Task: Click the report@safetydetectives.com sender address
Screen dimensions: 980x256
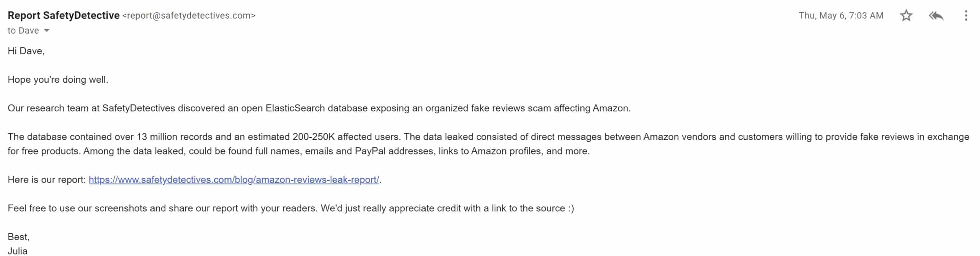Action: click(x=189, y=16)
